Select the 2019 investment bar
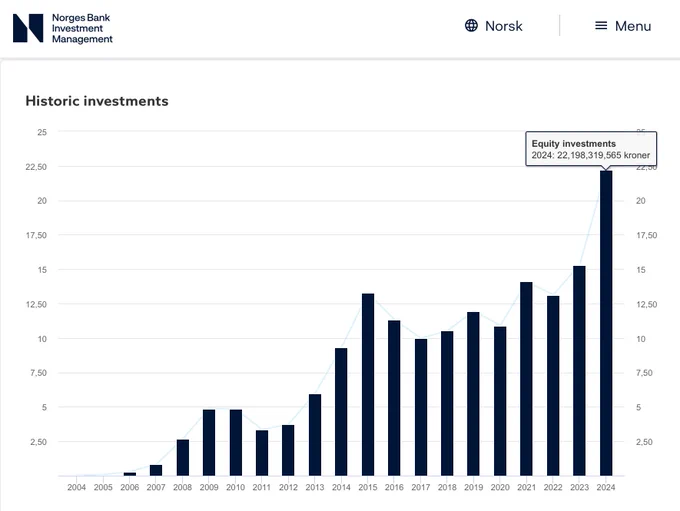 click(x=473, y=394)
